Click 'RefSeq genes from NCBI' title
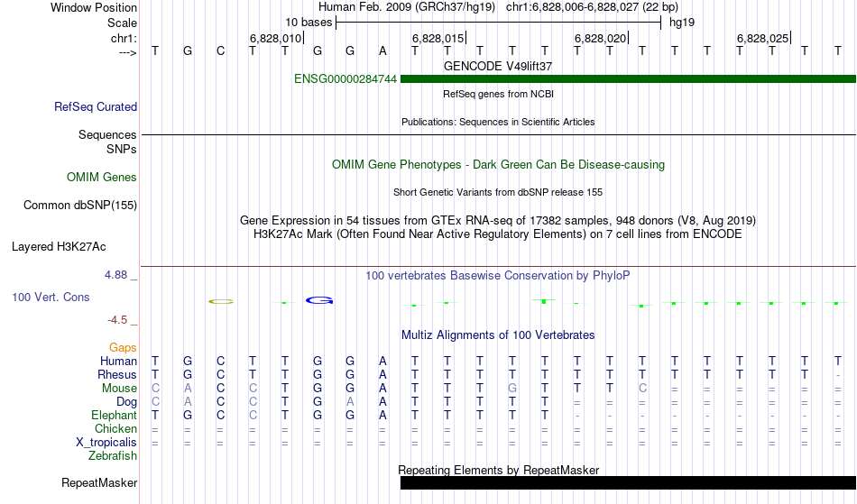Image resolution: width=857 pixels, height=504 pixels. coord(499,94)
